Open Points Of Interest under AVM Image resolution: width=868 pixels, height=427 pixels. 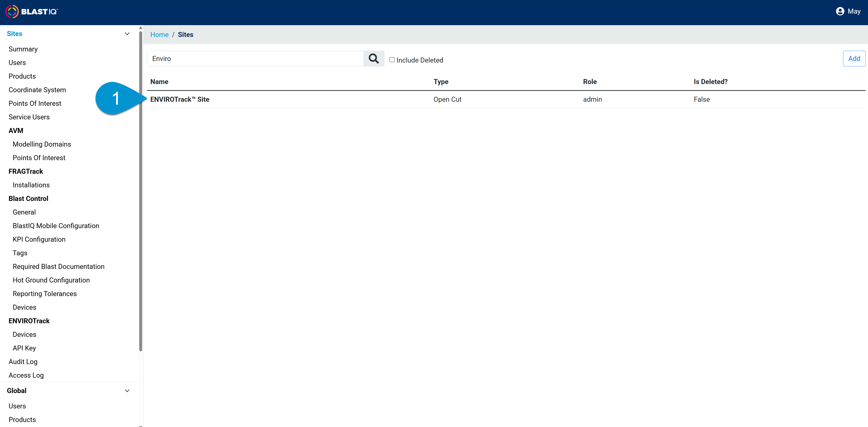click(39, 158)
